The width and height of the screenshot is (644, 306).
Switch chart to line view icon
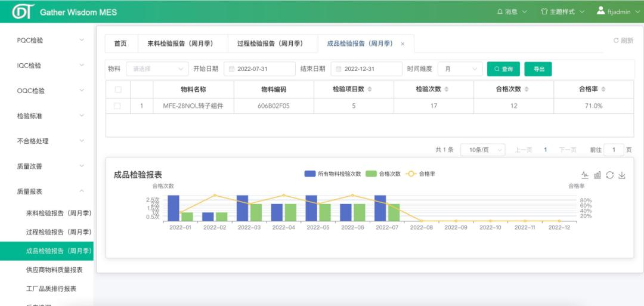click(585, 175)
